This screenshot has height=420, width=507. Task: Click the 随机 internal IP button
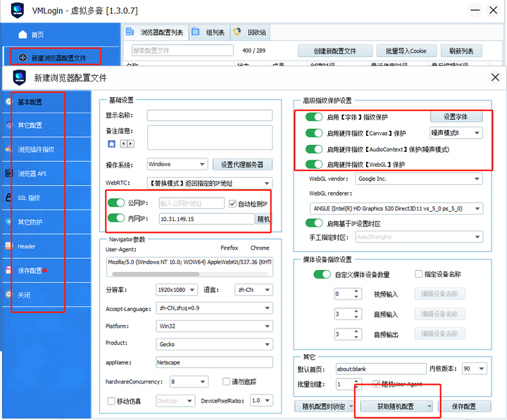point(263,219)
